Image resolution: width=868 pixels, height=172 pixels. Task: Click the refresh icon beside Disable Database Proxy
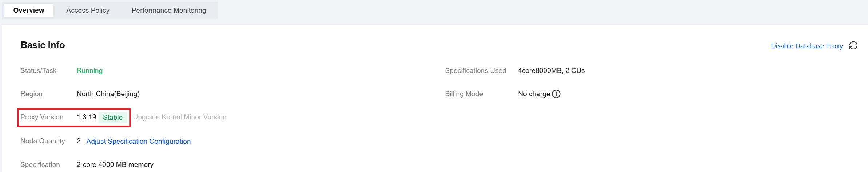tap(853, 45)
